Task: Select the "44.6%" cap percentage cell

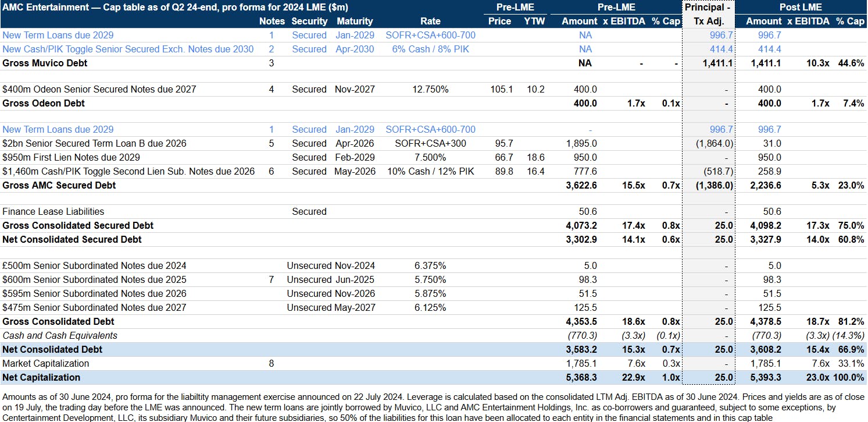Action: pyautogui.click(x=851, y=63)
